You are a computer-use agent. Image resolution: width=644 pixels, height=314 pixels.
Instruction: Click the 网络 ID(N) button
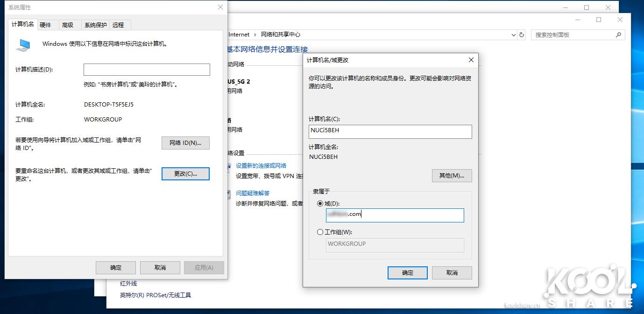coord(185,143)
